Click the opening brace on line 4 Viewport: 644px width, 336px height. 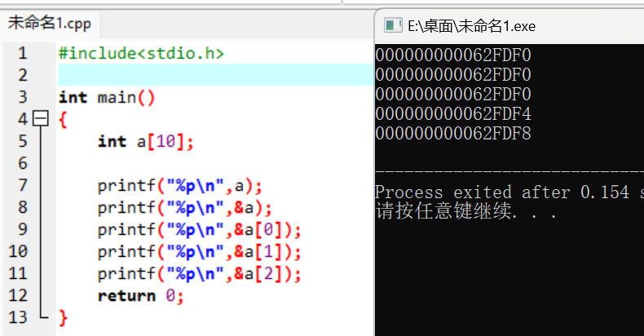pos(63,121)
